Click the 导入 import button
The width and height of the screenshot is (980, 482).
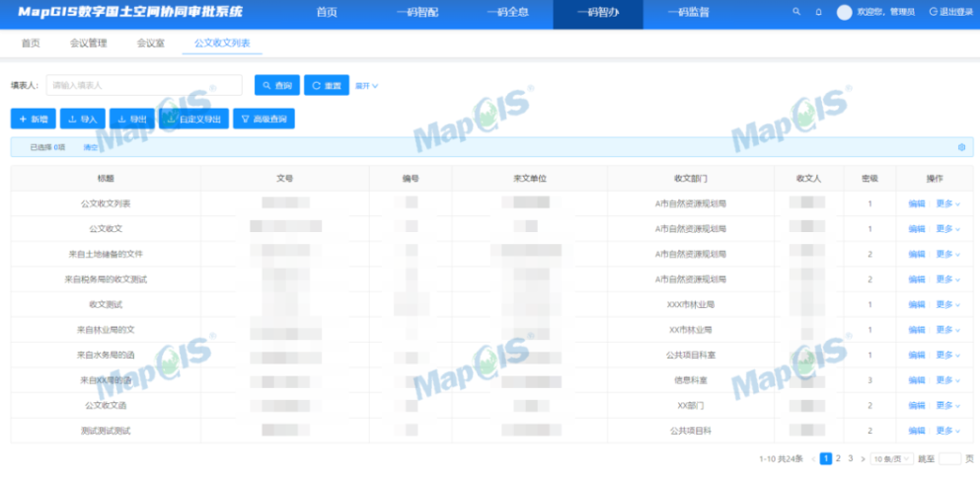tap(83, 119)
